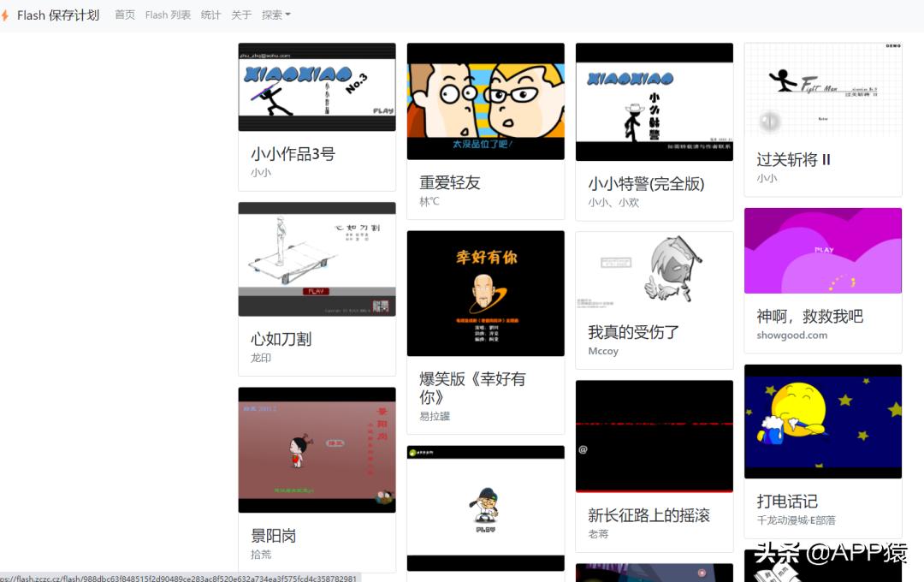Click the 打电话记 thumbnail
The width and height of the screenshot is (924, 582).
point(823,421)
